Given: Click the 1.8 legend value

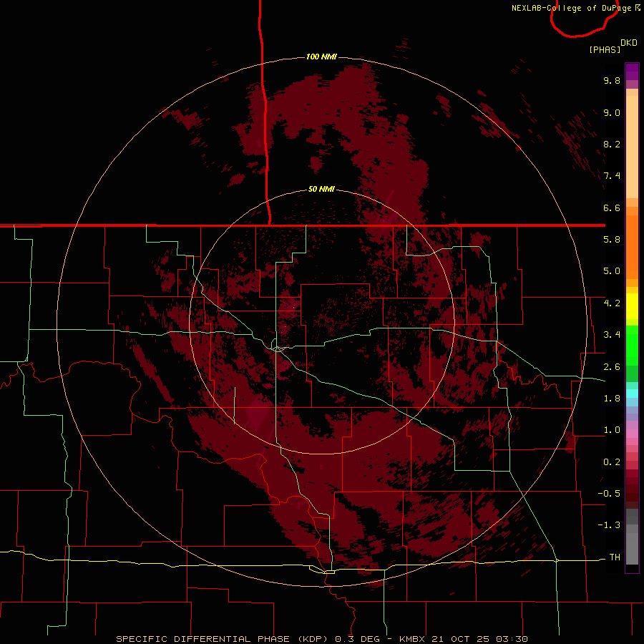Looking at the screenshot, I should click(612, 399).
